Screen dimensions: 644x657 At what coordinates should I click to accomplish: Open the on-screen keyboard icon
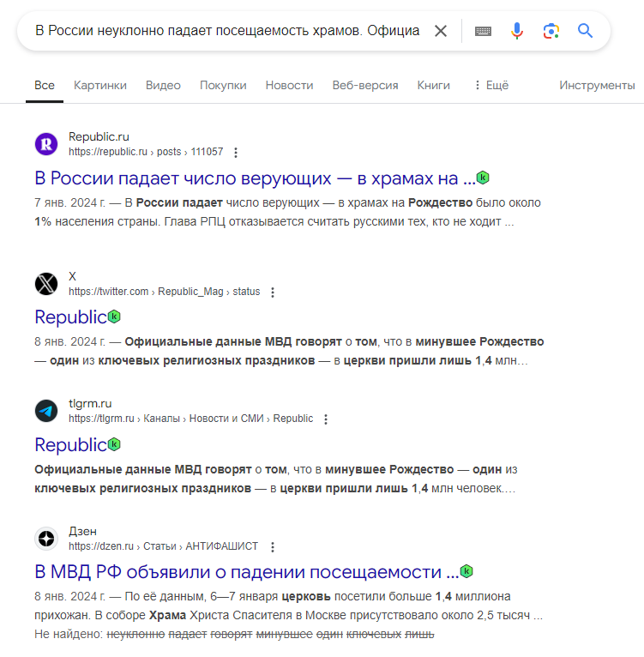click(x=483, y=31)
